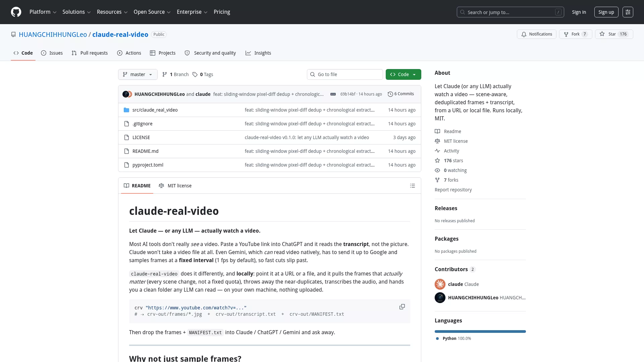This screenshot has height=362, width=644.
Task: Expand the Open Source menu
Action: (x=152, y=12)
